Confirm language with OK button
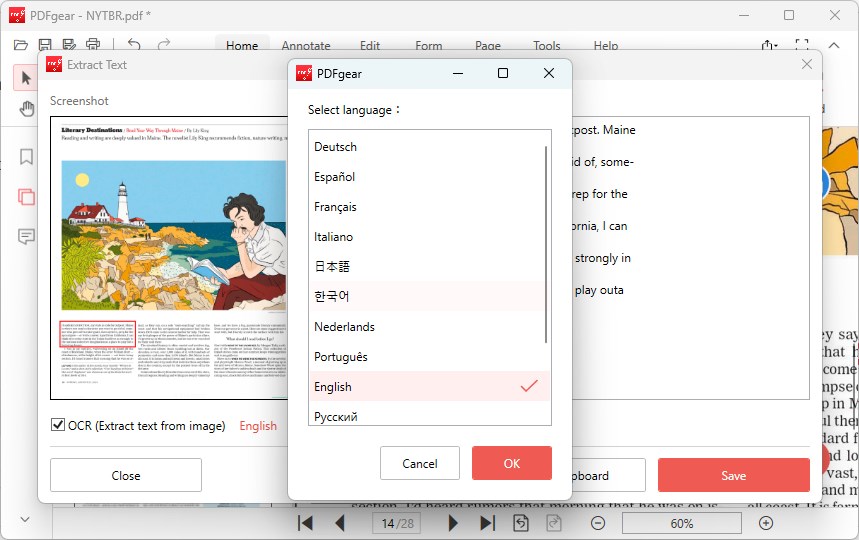The image size is (859, 540). pos(512,463)
